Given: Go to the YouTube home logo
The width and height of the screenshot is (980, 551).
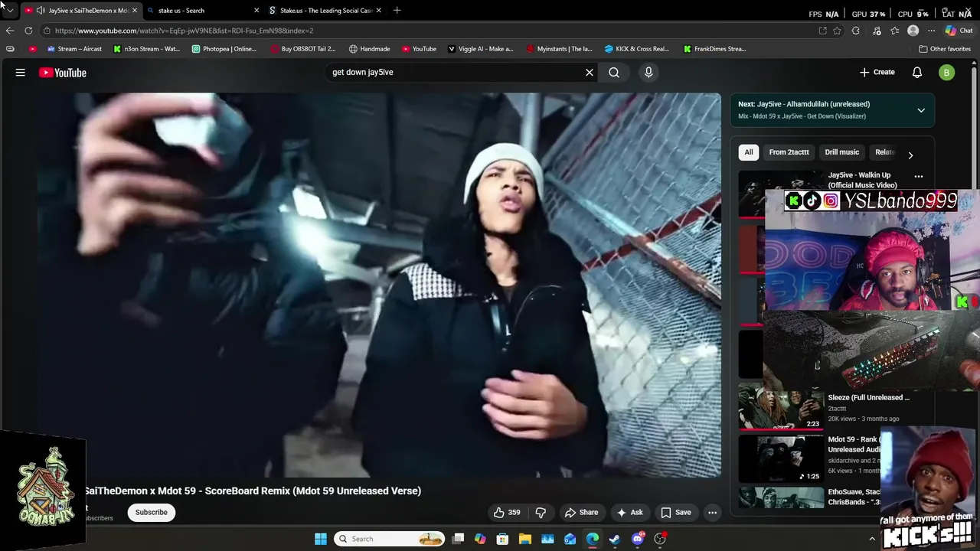Looking at the screenshot, I should pos(63,73).
